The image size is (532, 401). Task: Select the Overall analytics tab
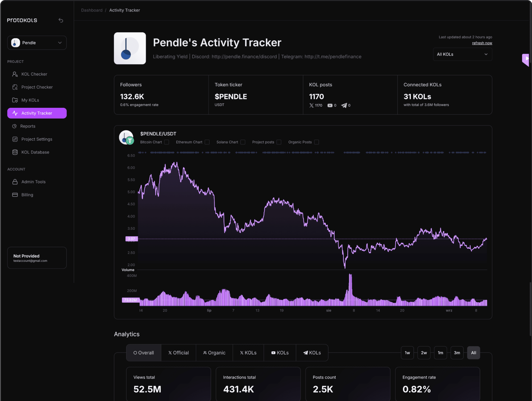pos(144,353)
